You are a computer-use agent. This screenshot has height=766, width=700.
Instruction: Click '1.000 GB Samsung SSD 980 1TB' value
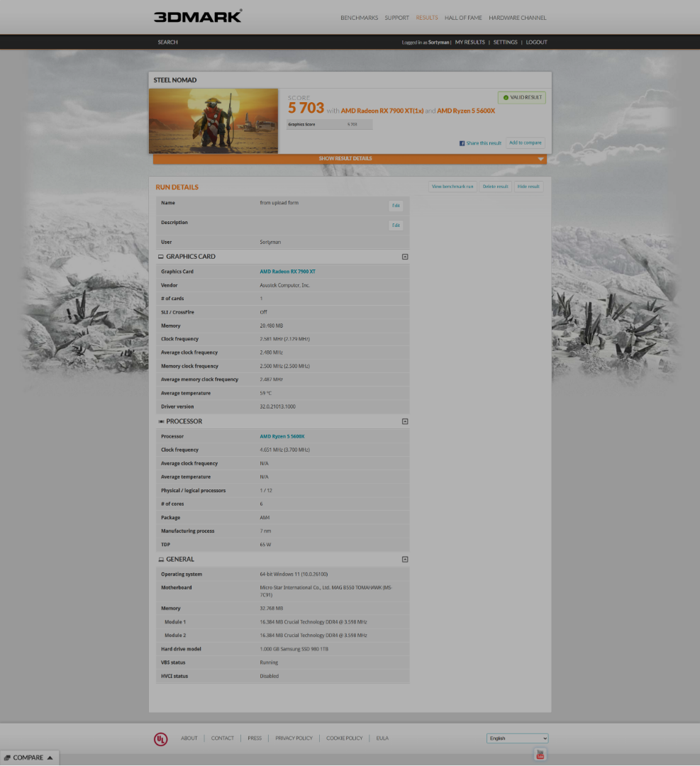pyautogui.click(x=294, y=649)
